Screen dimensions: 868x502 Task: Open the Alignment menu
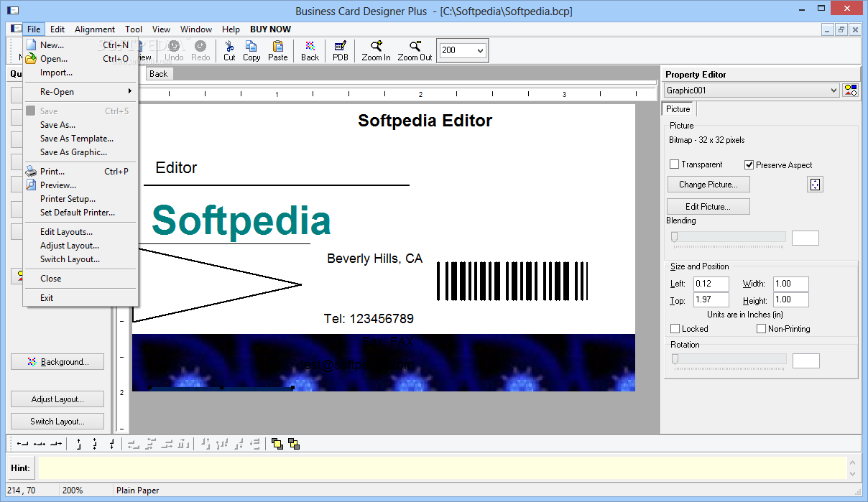pos(95,29)
